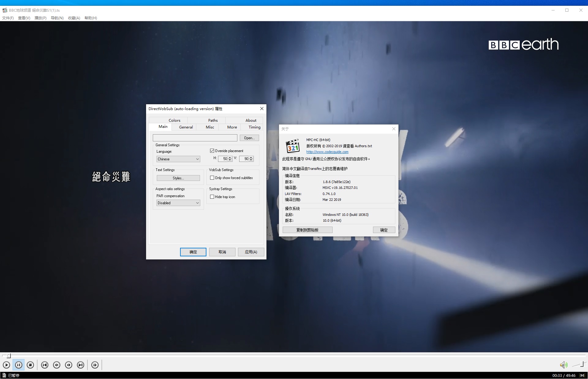Click the Pause button in playback bar

click(x=18, y=365)
